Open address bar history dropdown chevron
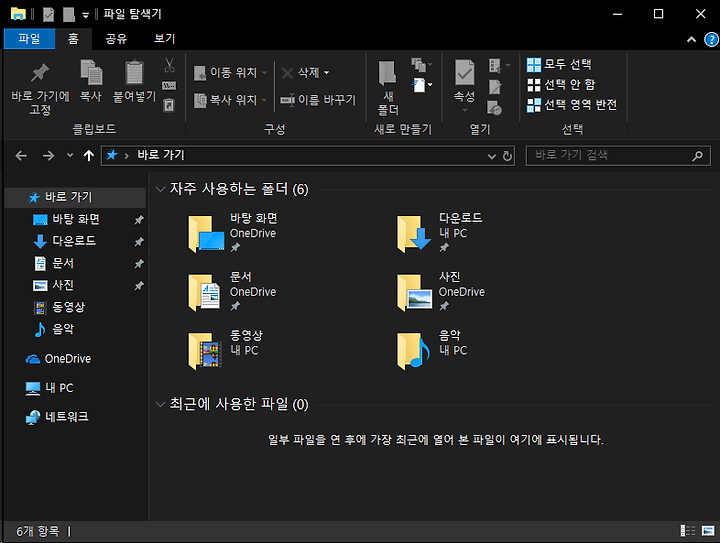This screenshot has width=720, height=543. pos(491,156)
